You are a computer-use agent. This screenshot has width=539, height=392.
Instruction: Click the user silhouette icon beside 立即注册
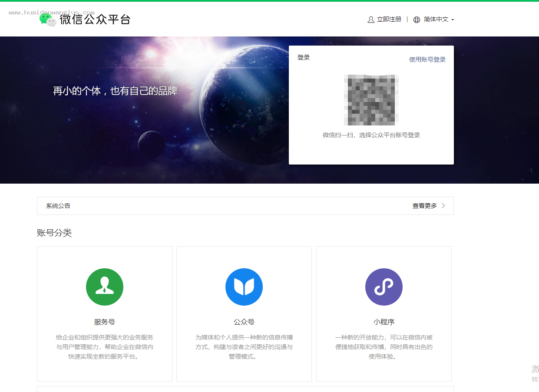click(371, 20)
